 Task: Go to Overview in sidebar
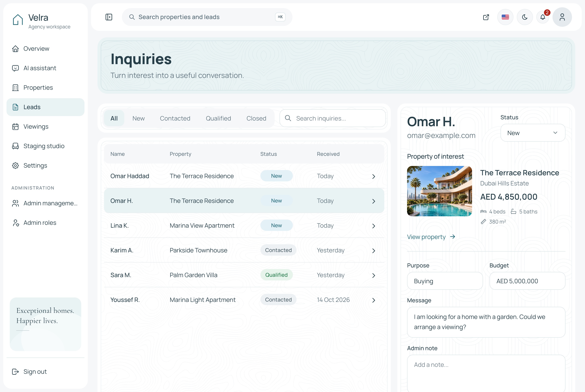45,48
